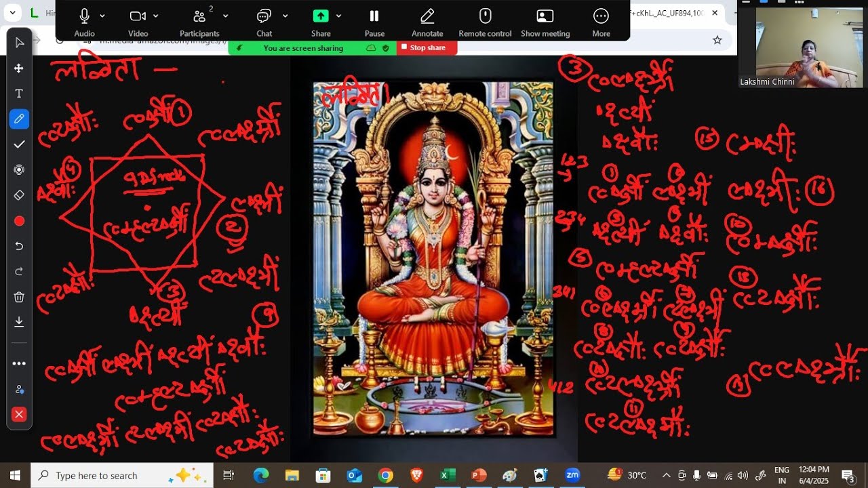
Task: Select the Mouse pointer annotation tool
Action: point(19,43)
